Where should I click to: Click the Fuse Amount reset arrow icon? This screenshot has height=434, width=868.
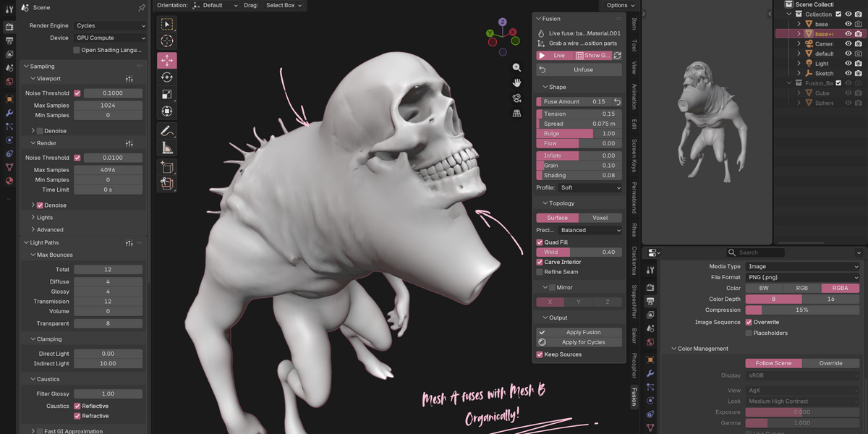click(x=617, y=102)
